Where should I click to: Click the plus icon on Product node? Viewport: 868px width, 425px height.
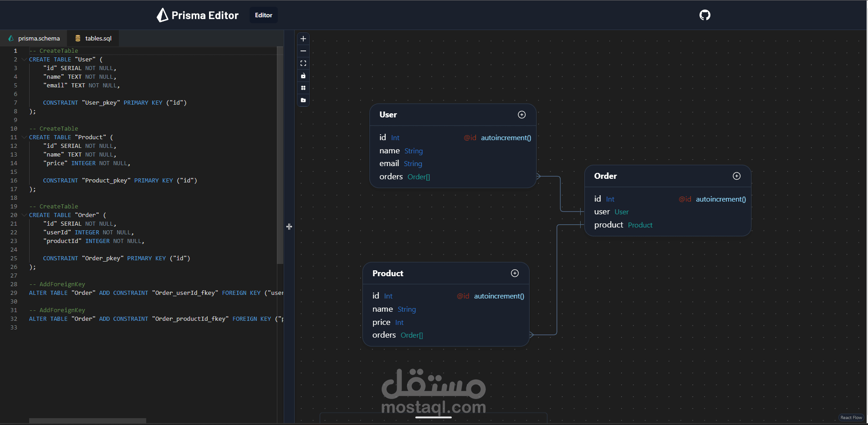click(x=515, y=273)
